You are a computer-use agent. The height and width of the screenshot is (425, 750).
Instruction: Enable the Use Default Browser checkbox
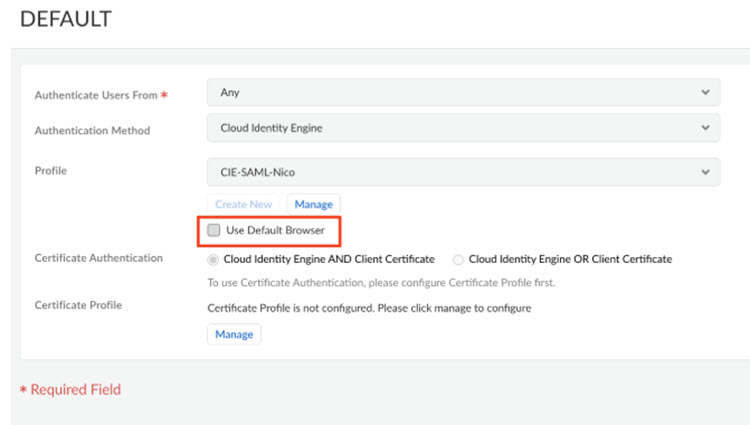pos(214,230)
